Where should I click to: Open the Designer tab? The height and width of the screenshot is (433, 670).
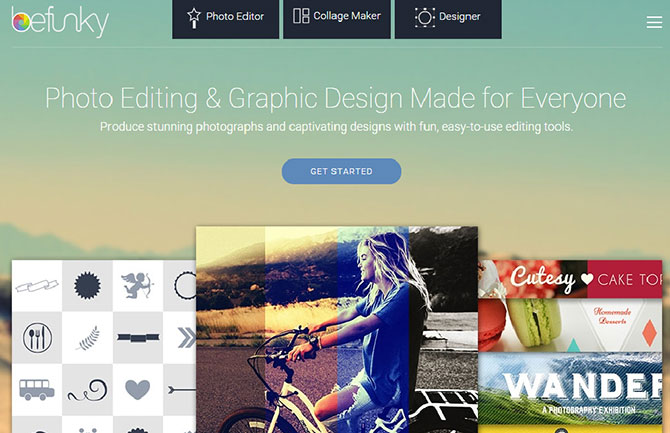(x=448, y=19)
